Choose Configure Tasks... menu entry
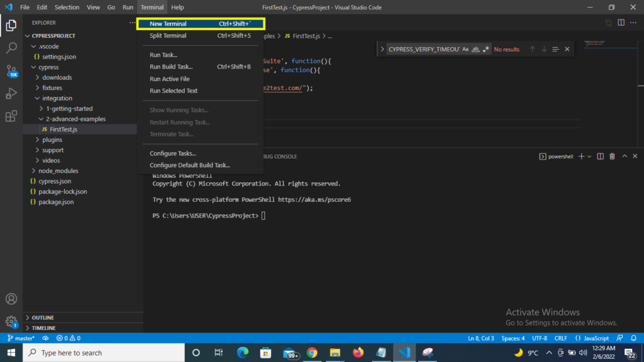The height and width of the screenshot is (362, 644). 200,153
